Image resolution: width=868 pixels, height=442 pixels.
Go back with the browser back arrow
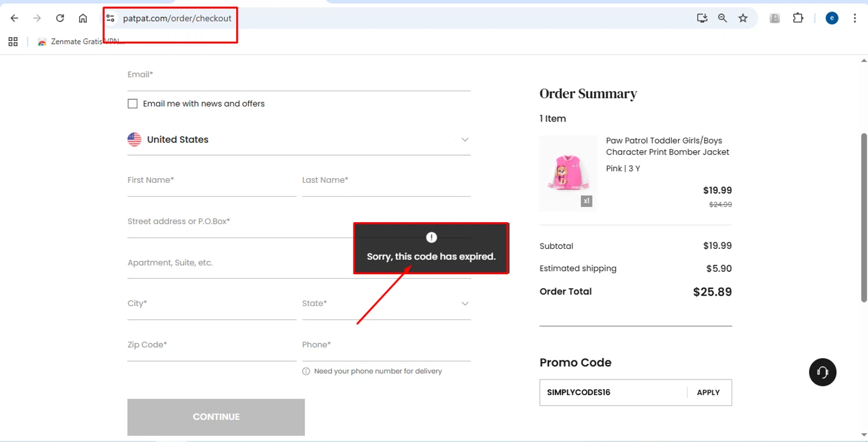[x=14, y=19]
